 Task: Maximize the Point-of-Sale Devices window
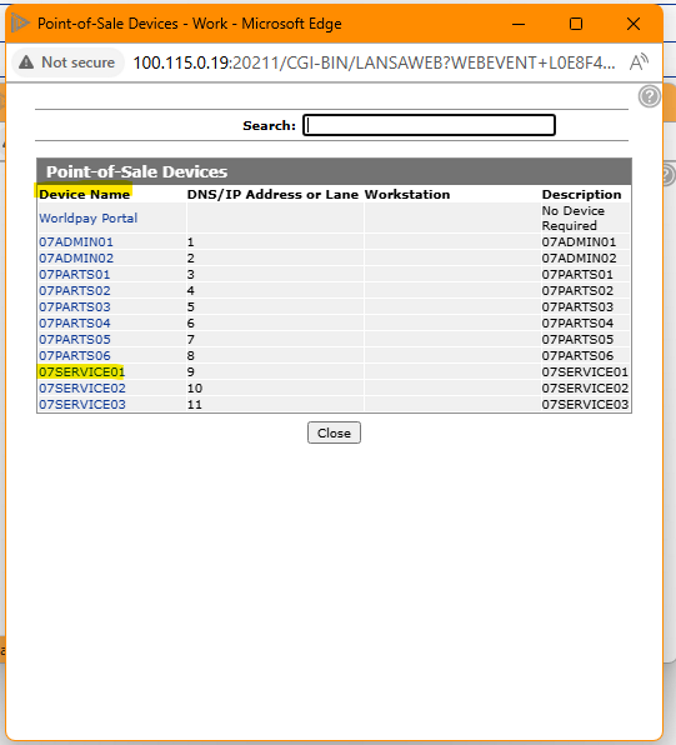[576, 23]
